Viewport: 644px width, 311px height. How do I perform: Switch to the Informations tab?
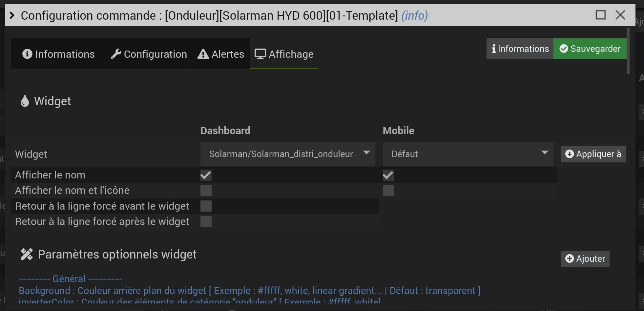coord(59,54)
